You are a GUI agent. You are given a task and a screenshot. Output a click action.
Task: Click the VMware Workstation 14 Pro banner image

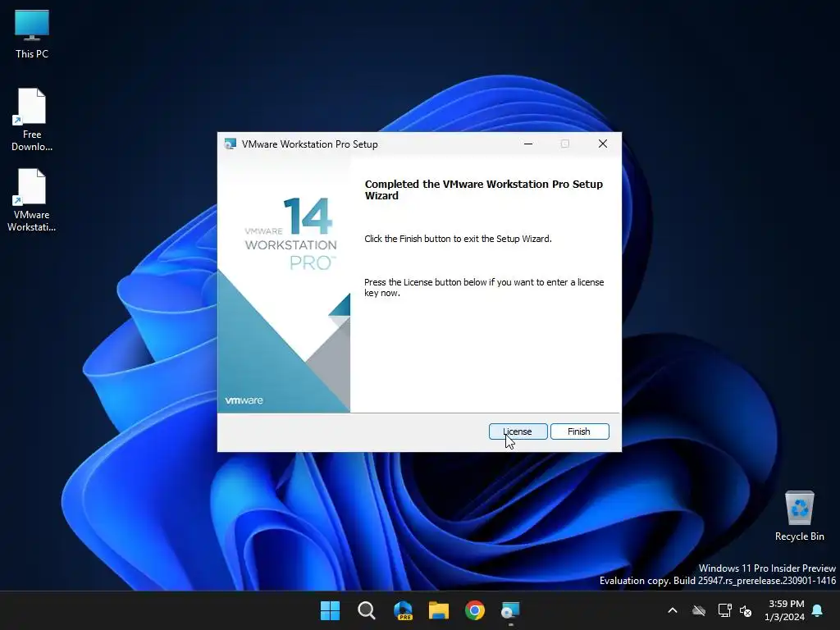coord(284,284)
